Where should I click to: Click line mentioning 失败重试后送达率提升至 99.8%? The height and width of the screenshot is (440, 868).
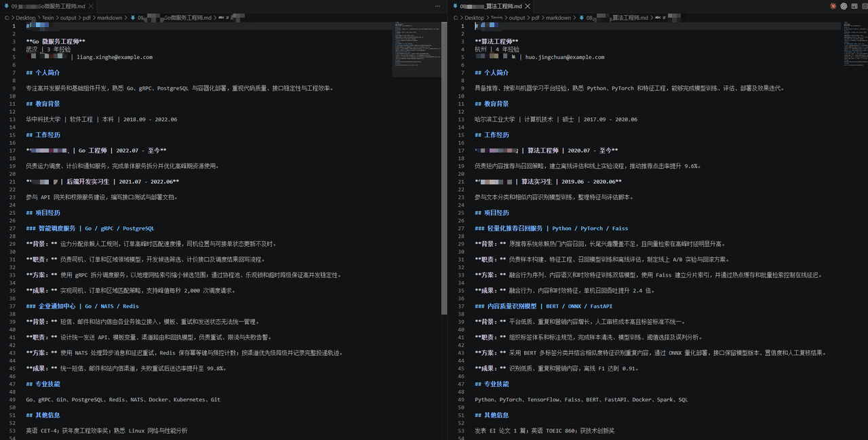tap(126, 369)
